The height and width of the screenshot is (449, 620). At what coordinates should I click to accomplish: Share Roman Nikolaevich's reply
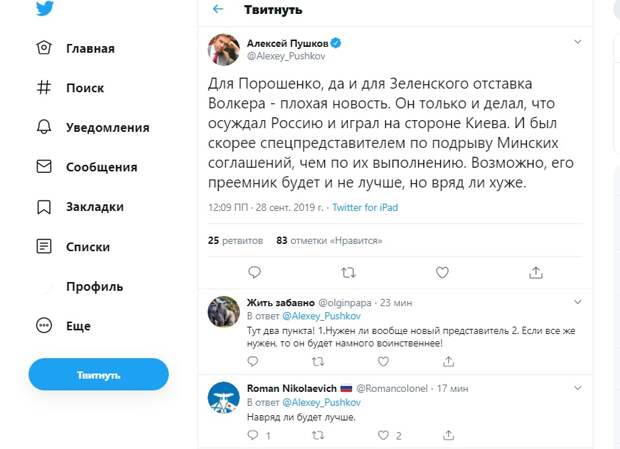pyautogui.click(x=448, y=435)
